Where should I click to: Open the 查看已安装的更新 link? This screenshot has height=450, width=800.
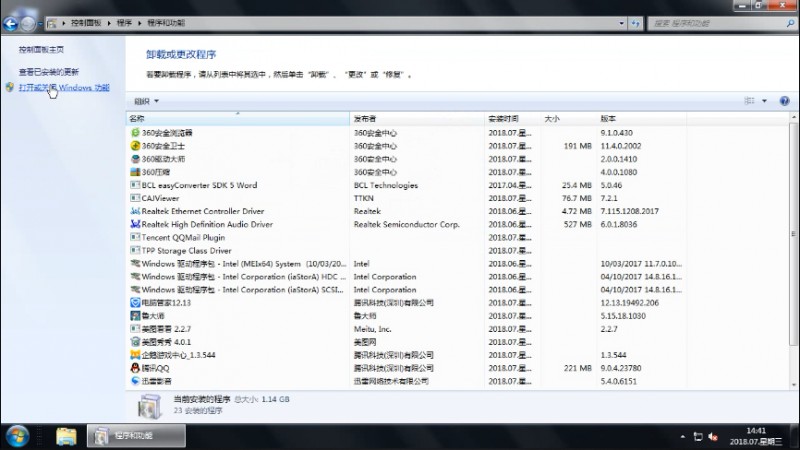pos(49,72)
